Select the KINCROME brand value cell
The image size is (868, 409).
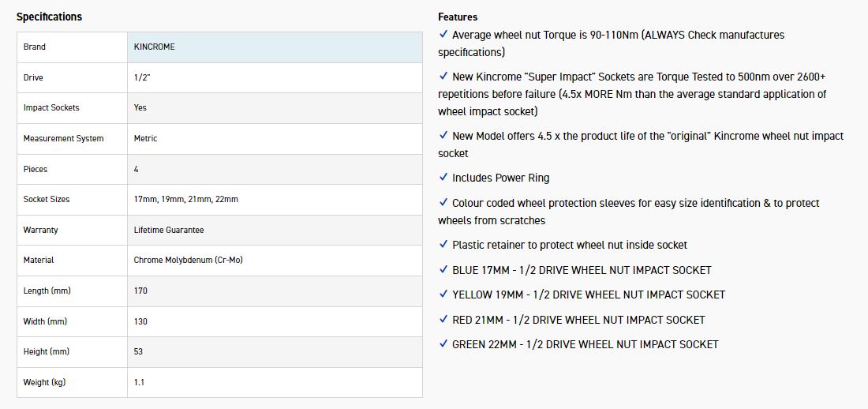274,47
